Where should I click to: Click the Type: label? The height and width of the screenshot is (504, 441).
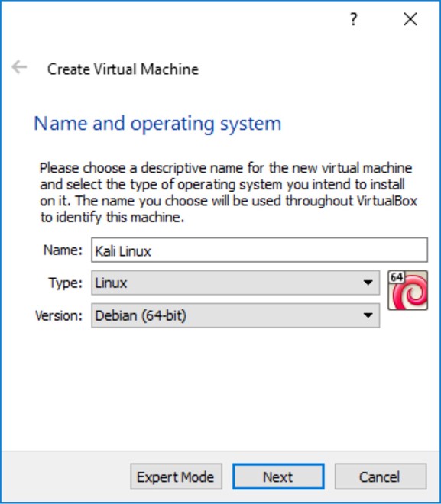click(65, 283)
